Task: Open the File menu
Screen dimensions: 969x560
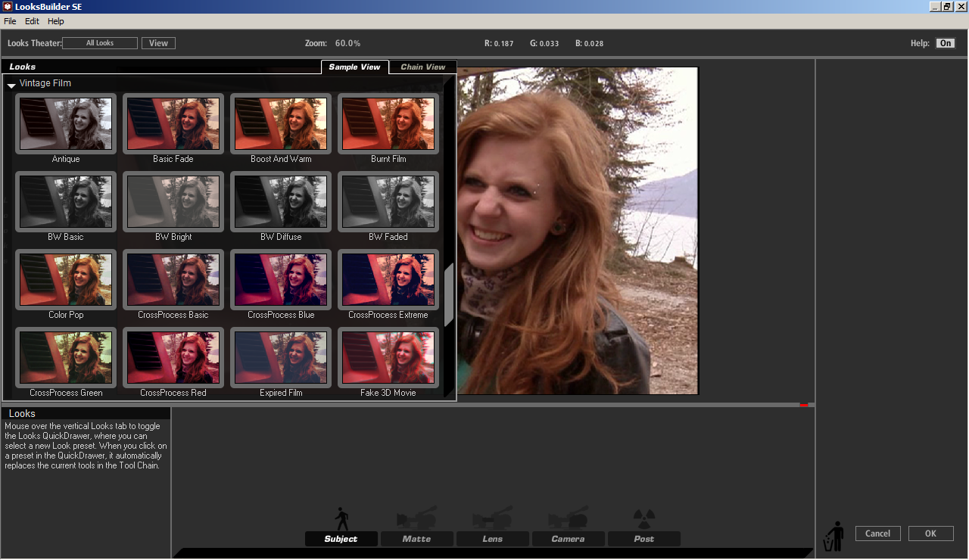Action: [x=10, y=21]
